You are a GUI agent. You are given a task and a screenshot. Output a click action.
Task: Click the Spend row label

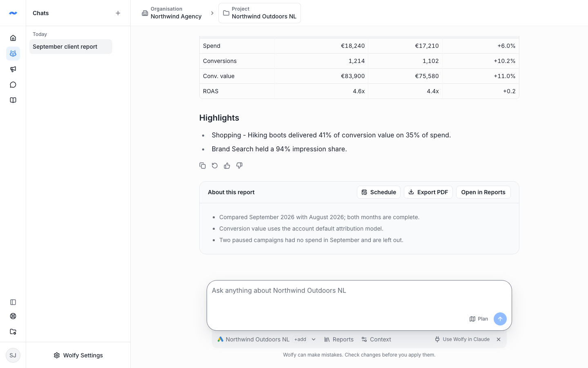[212, 46]
